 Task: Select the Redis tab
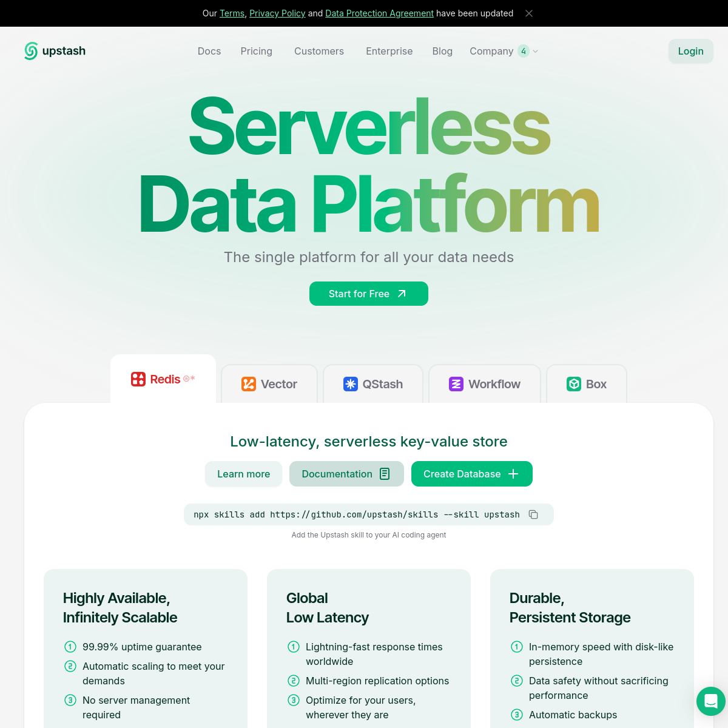(163, 379)
